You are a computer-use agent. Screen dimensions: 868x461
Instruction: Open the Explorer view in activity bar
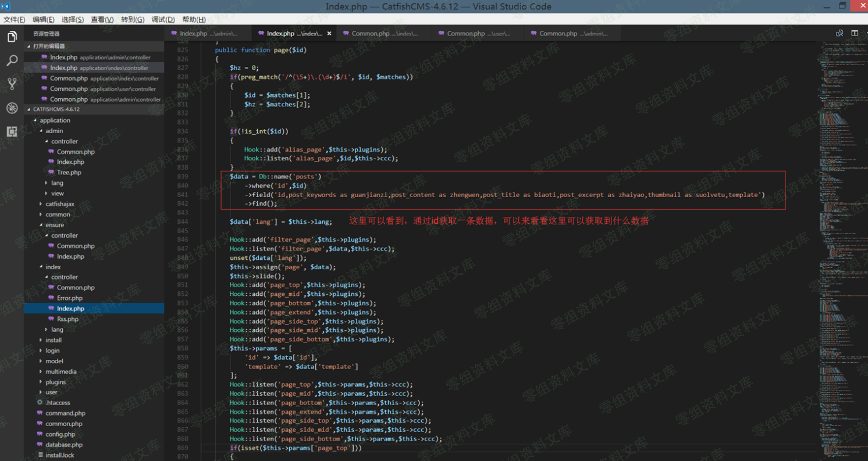(x=12, y=37)
